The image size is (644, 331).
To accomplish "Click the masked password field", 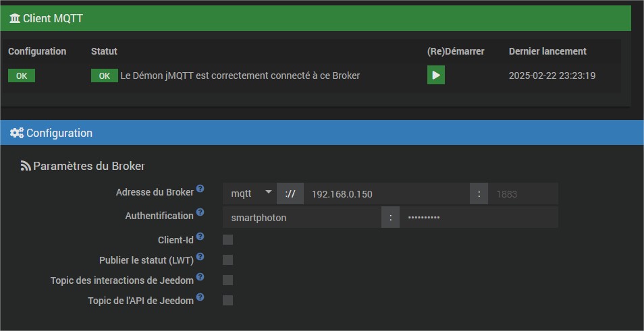I will (x=478, y=217).
